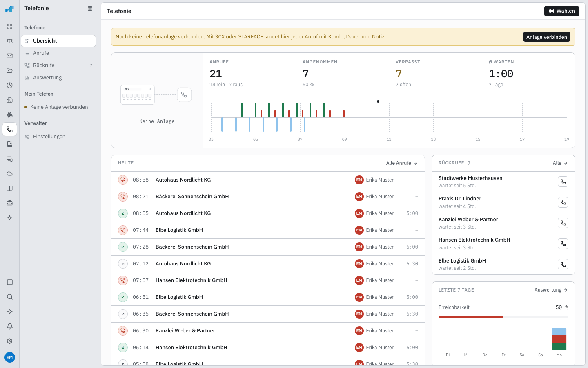Toggle the sidebar panel icon
The image size is (588, 368).
point(10,282)
